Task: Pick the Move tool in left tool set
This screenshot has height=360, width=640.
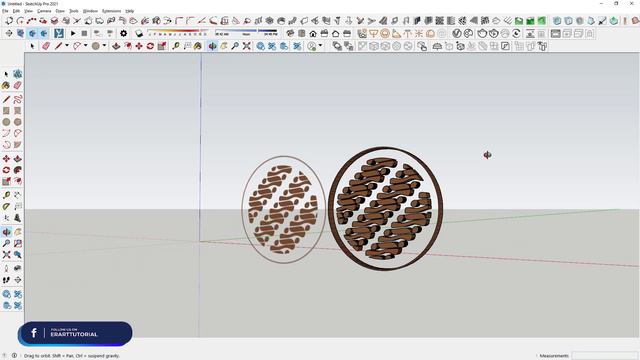Action: pyautogui.click(x=6, y=158)
